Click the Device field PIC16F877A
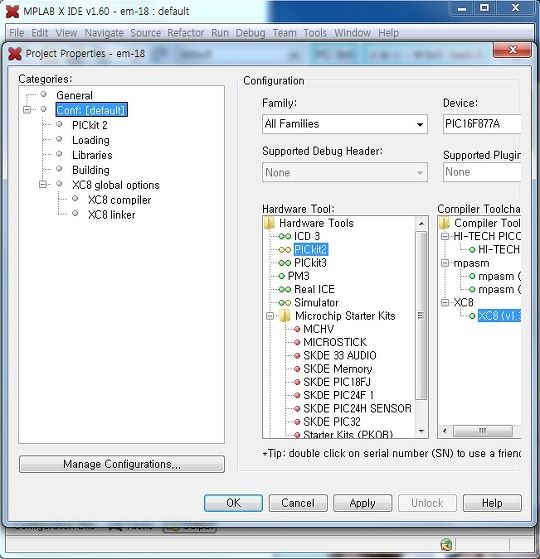The image size is (540, 559). (482, 124)
